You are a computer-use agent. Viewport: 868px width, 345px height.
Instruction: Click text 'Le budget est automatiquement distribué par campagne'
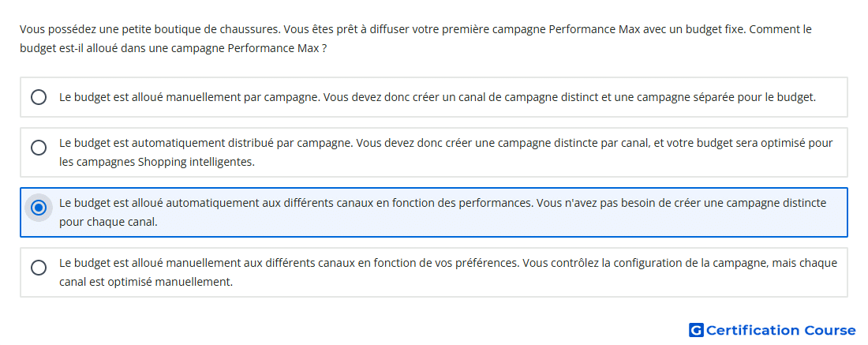click(x=205, y=143)
